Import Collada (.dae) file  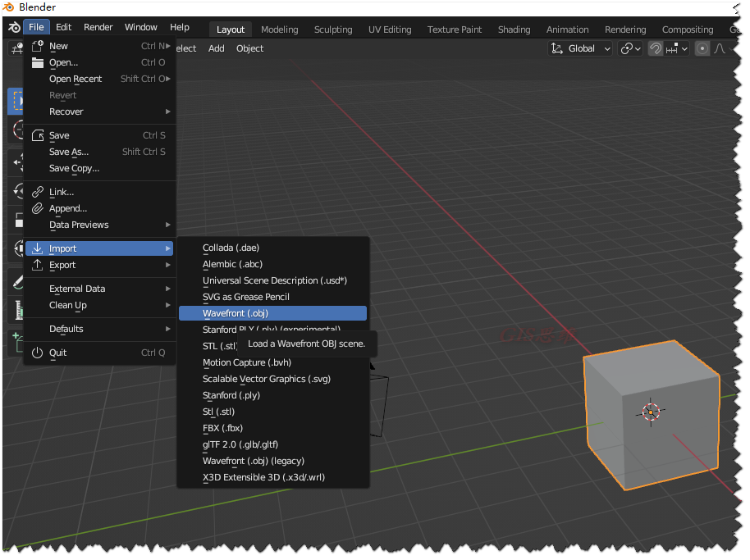(x=272, y=248)
